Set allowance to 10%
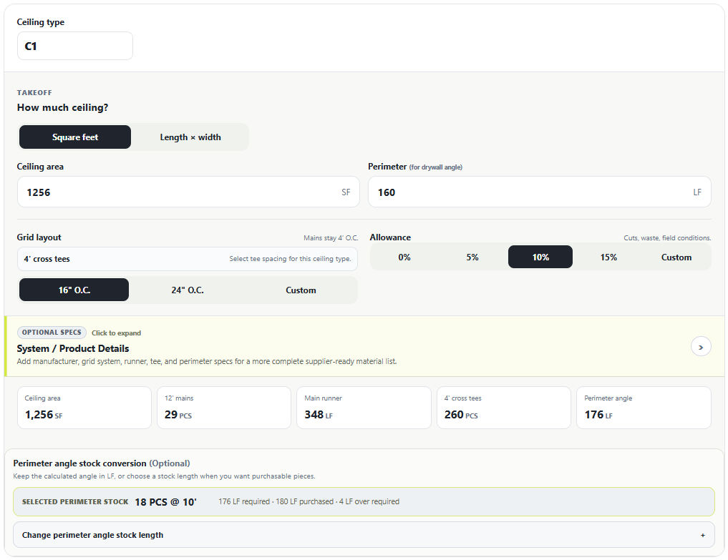The width and height of the screenshot is (728, 560). [540, 257]
